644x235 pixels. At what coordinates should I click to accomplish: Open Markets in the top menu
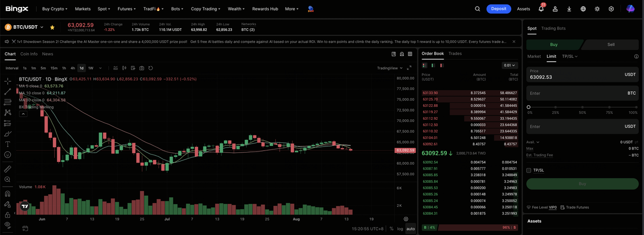coord(83,9)
